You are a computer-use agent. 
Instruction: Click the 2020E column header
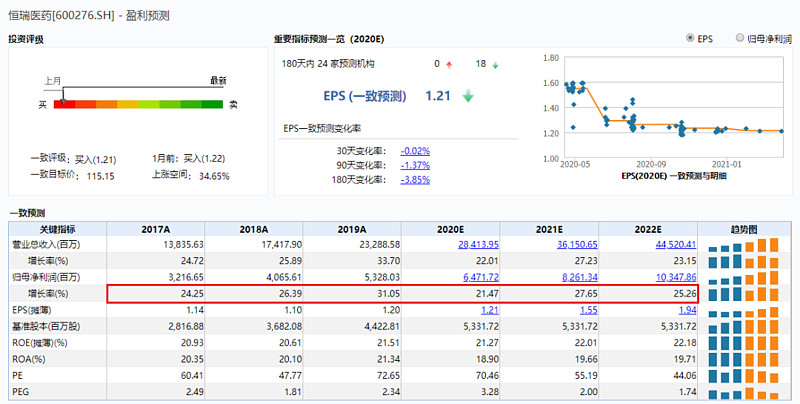point(451,229)
